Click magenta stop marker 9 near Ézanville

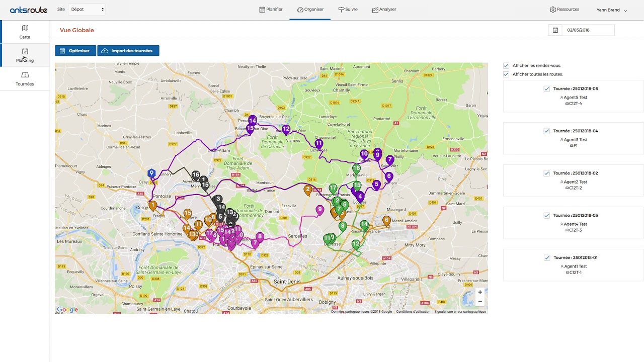[319, 210]
